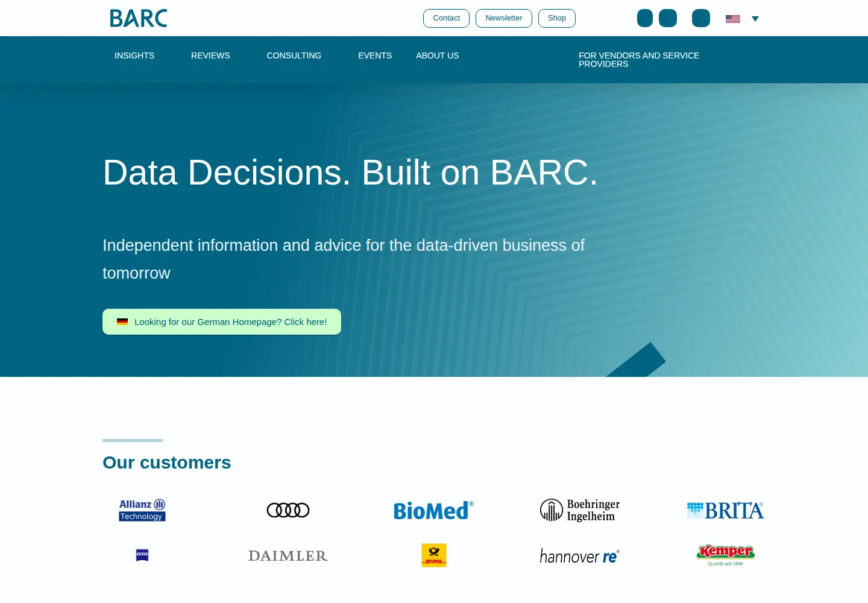Click the BRITA customer logo
This screenshot has height=603, width=868.
tap(726, 510)
